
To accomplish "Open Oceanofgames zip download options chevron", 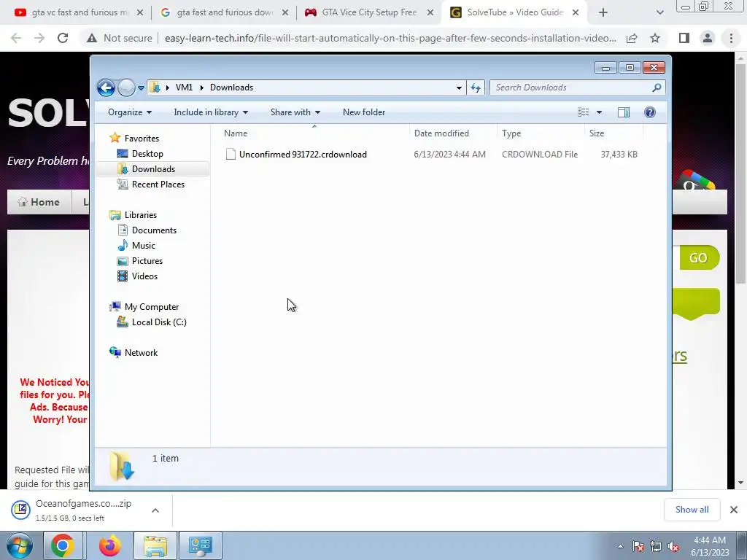I will tap(155, 510).
